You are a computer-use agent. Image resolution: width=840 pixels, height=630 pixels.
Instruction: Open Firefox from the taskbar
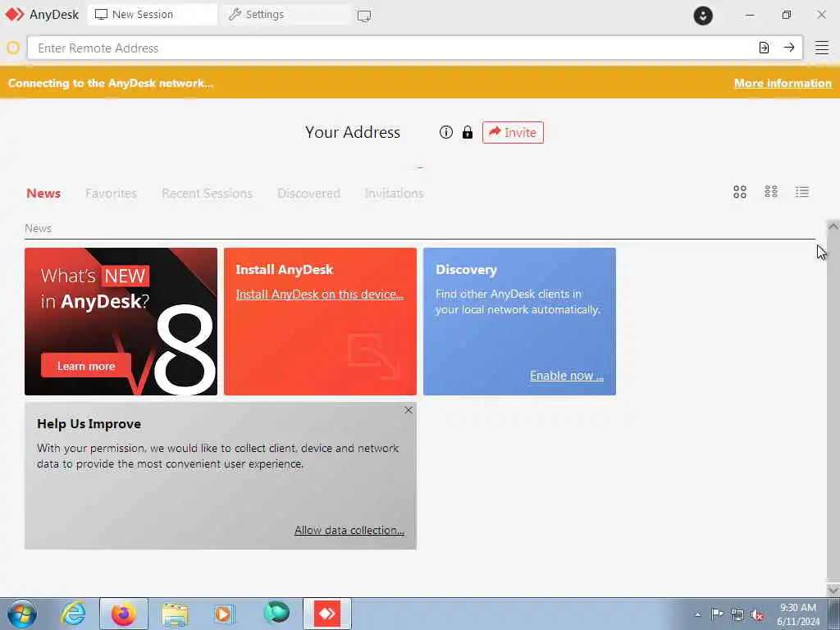(x=124, y=614)
